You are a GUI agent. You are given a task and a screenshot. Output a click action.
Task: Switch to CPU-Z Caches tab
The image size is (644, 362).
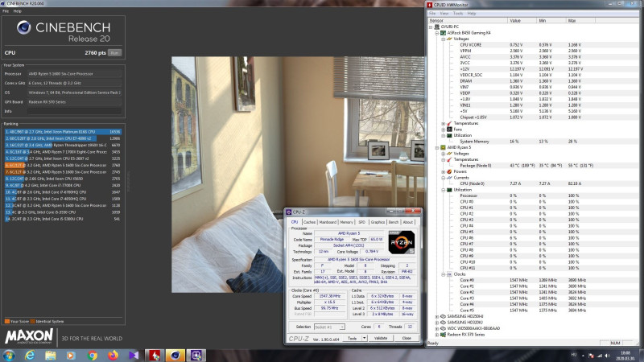coord(309,222)
